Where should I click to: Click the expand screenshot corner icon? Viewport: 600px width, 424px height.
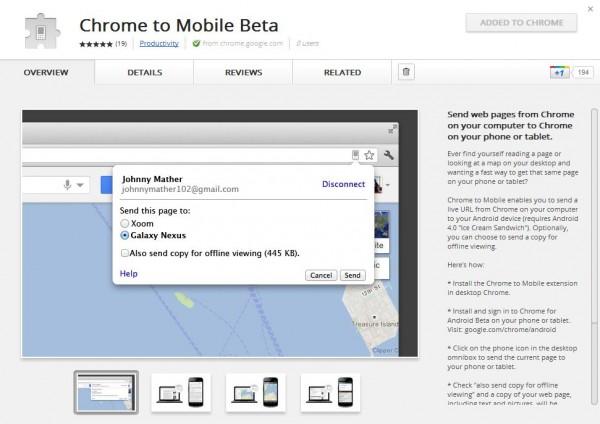[392, 129]
